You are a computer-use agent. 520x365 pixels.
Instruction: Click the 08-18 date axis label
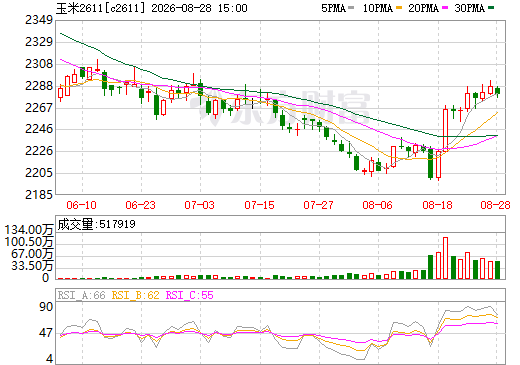click(x=437, y=205)
